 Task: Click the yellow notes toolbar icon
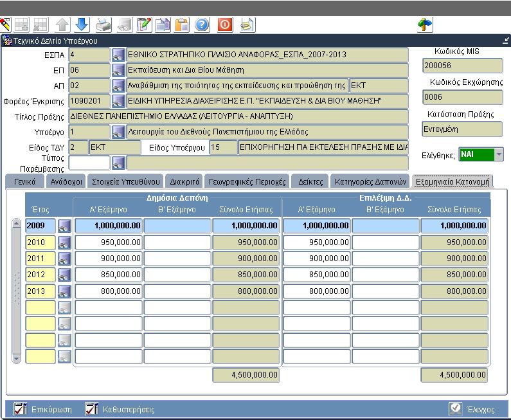coord(247,25)
